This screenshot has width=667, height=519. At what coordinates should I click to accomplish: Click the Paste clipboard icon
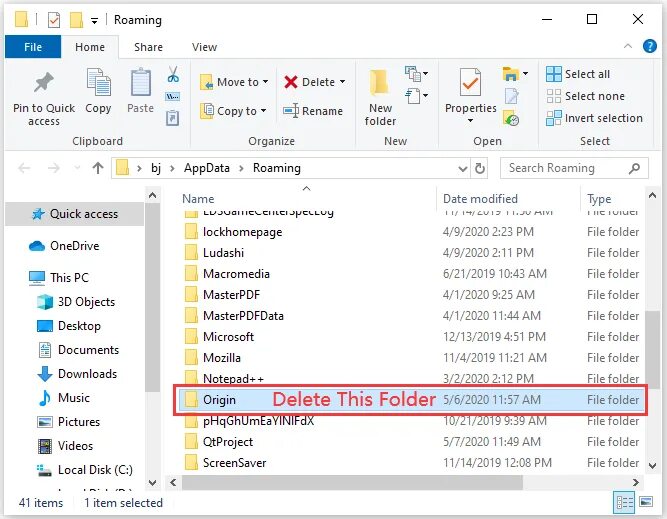click(140, 82)
